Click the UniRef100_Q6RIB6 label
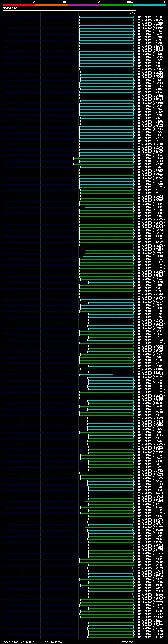This screenshot has height=644, width=168. [151, 37]
